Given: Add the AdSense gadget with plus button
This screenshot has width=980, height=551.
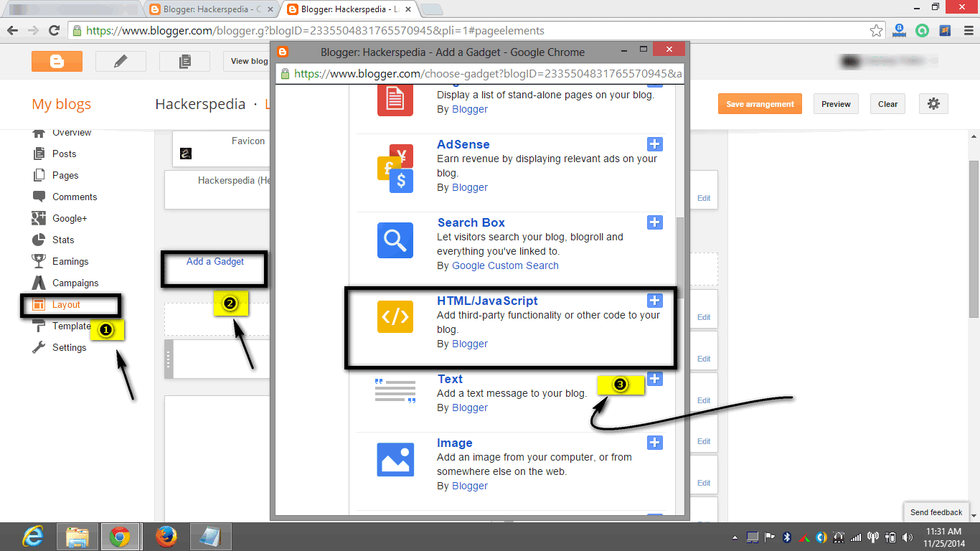Looking at the screenshot, I should tap(654, 144).
